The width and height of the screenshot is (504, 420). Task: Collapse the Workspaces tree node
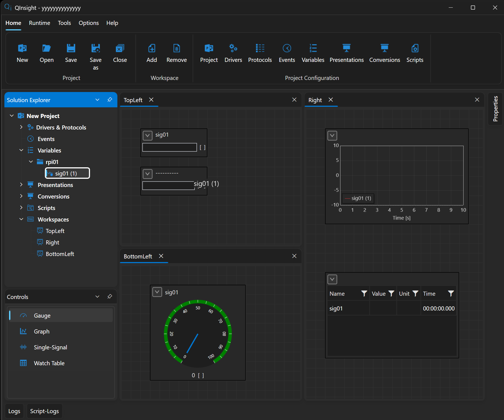click(21, 219)
